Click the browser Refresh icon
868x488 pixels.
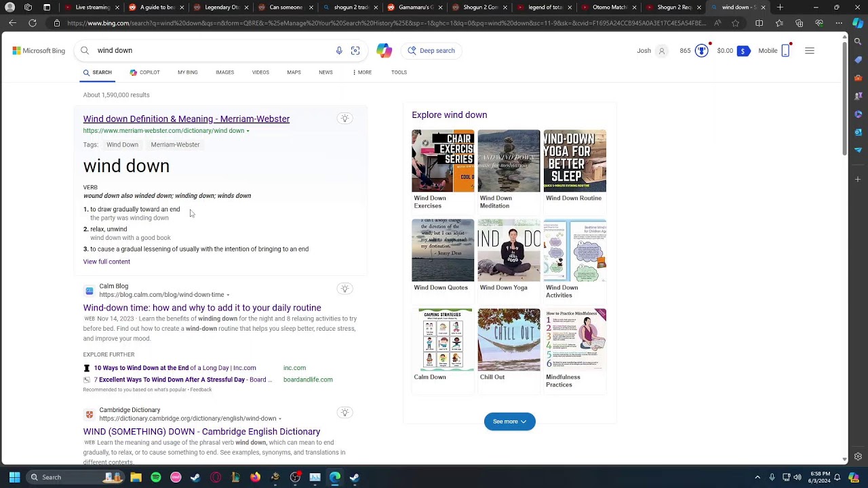click(x=32, y=23)
